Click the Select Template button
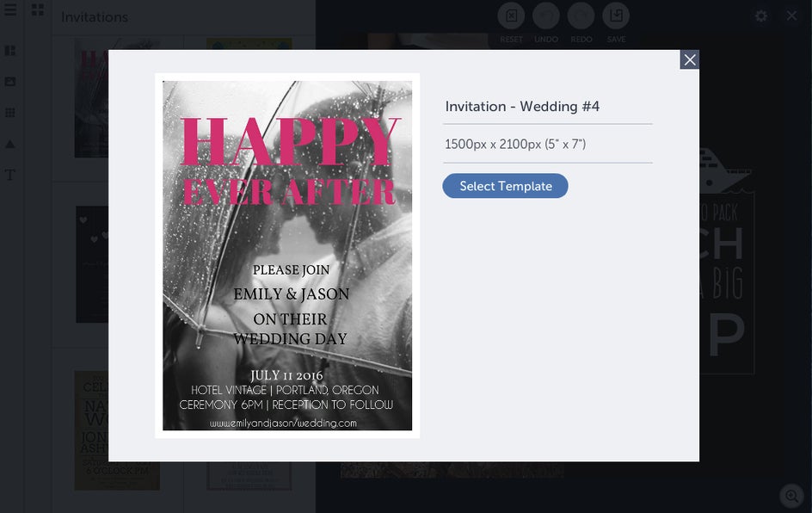 pyautogui.click(x=505, y=186)
